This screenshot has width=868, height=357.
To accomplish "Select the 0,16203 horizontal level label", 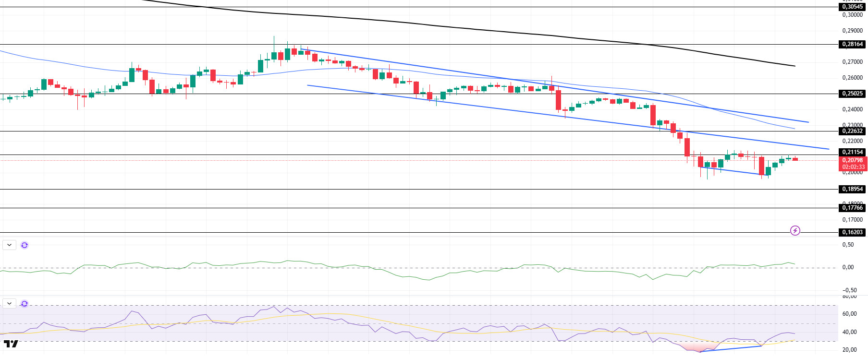I will [x=853, y=232].
